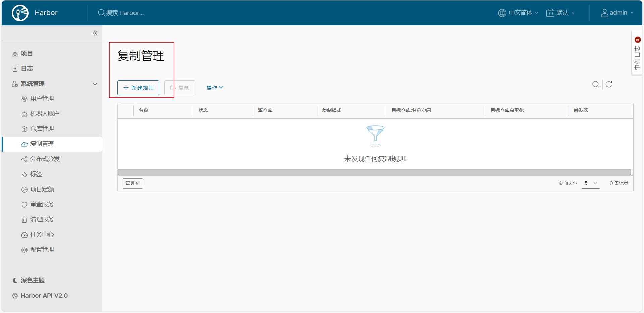Open the page size dropdown showing 5

(591, 183)
